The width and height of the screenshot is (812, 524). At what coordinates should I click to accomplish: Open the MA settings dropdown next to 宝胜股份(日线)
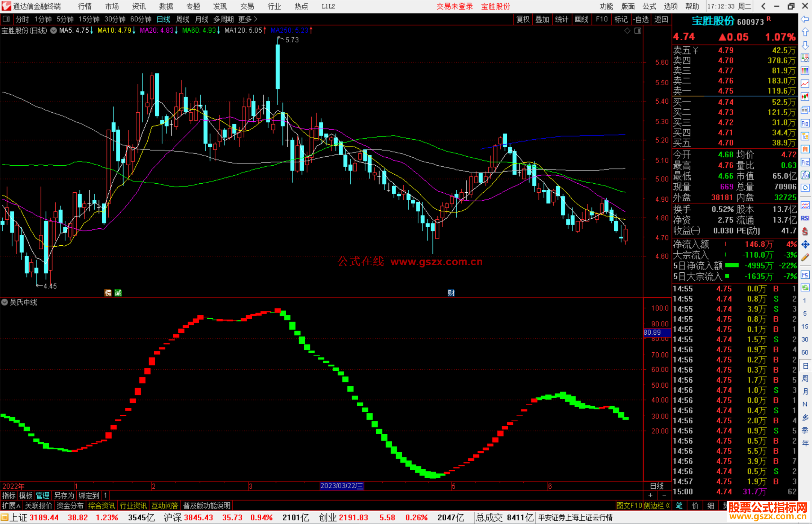click(54, 31)
